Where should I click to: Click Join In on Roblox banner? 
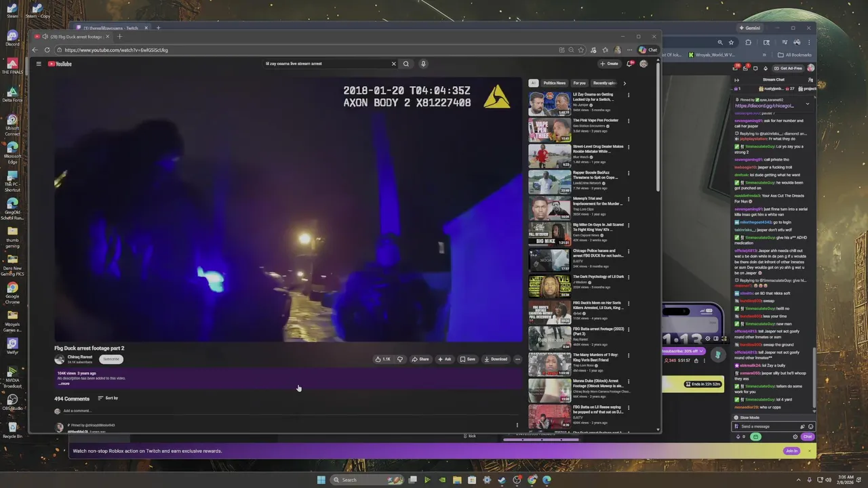[791, 451]
